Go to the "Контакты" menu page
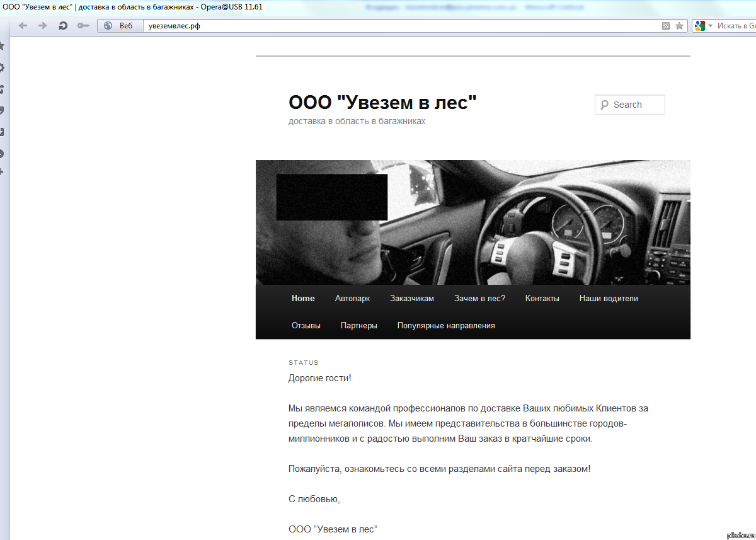The width and height of the screenshot is (756, 540). click(542, 299)
